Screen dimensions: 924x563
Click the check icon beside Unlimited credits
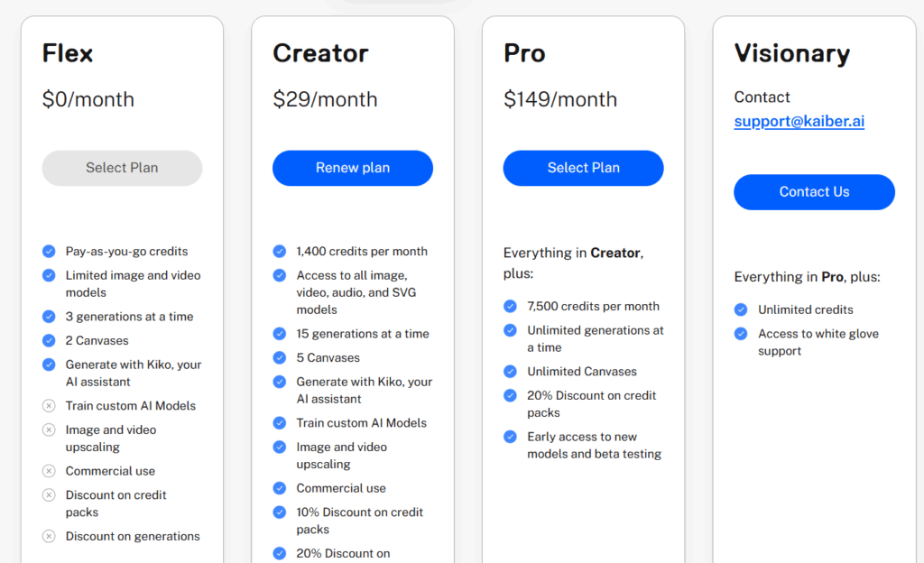tap(741, 309)
